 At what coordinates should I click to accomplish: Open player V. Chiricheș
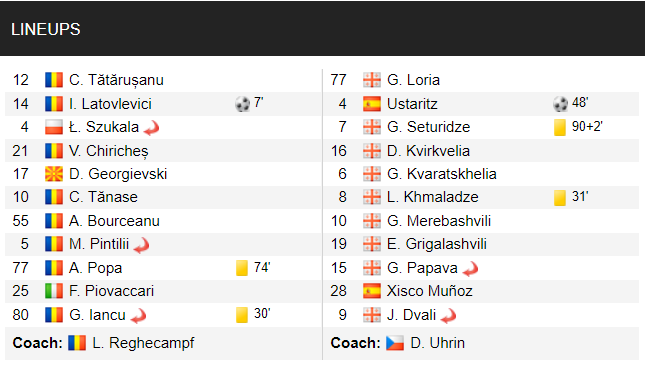pos(109,151)
